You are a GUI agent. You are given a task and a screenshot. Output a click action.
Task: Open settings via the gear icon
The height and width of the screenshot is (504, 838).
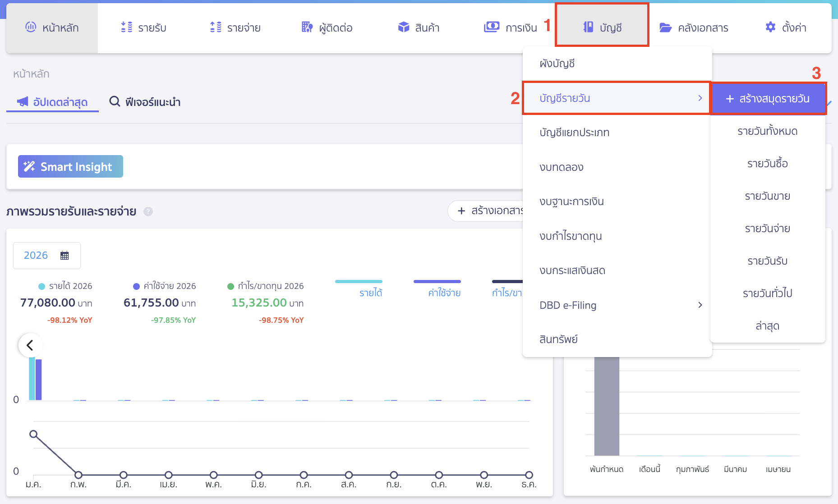[x=770, y=27]
